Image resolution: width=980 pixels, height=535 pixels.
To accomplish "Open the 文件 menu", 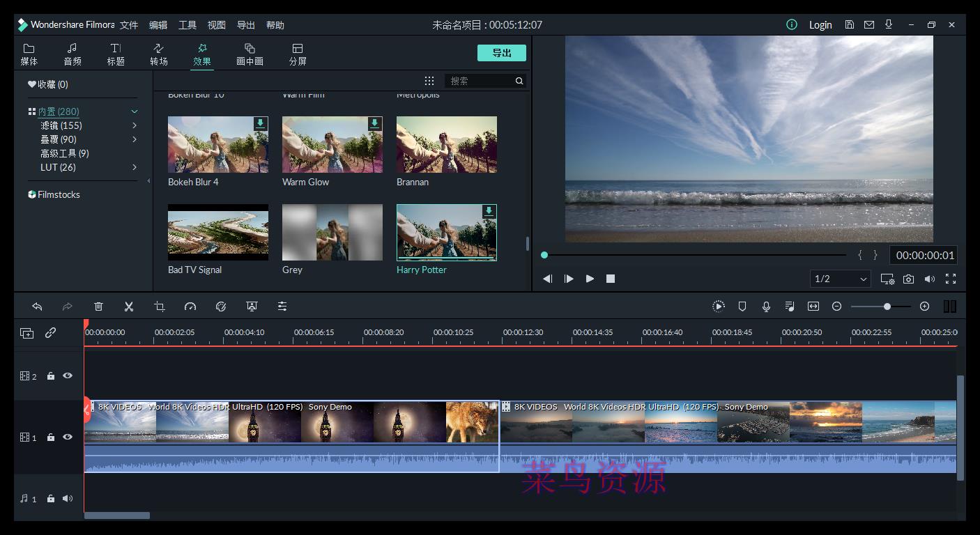I will (128, 24).
